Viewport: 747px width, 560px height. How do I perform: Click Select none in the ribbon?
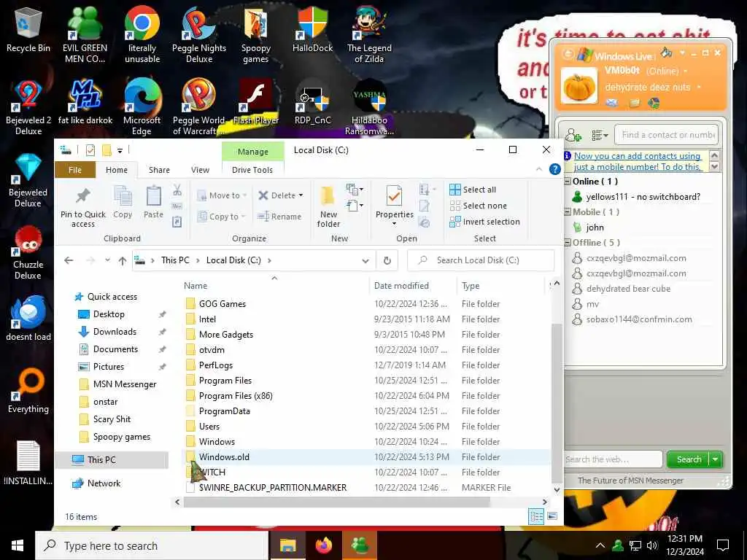point(479,206)
